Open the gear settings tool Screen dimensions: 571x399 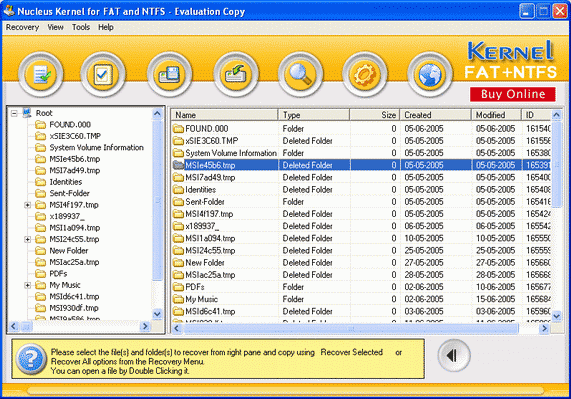(x=365, y=74)
